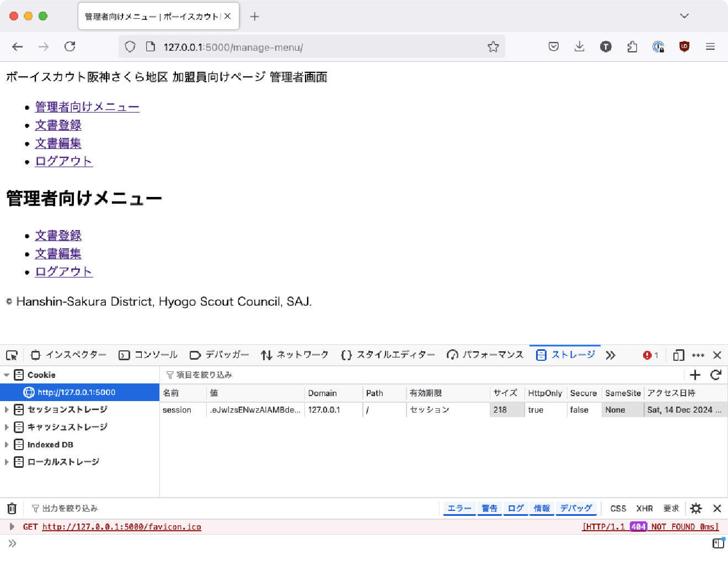Image resolution: width=728 pixels, height=571 pixels.
Task: Open console settings via the gear icon
Action: tap(696, 508)
